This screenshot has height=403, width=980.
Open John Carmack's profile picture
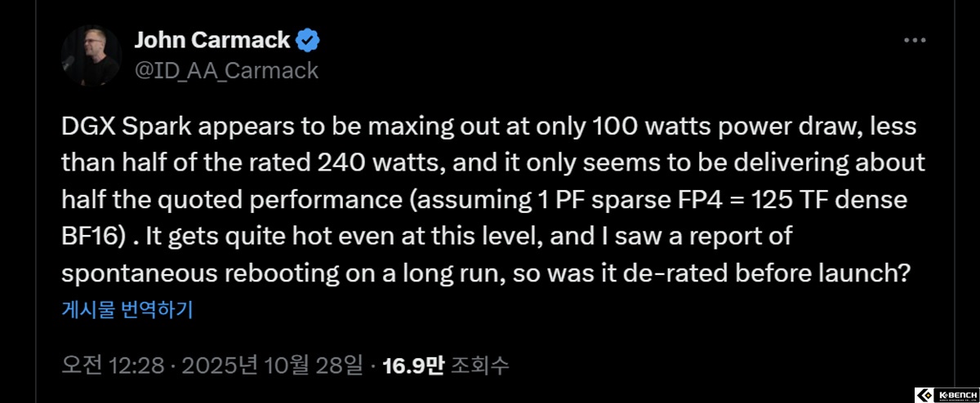click(91, 55)
